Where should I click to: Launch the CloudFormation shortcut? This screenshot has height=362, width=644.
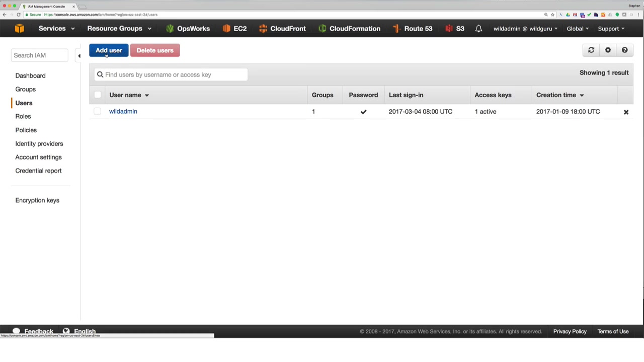[x=349, y=29]
